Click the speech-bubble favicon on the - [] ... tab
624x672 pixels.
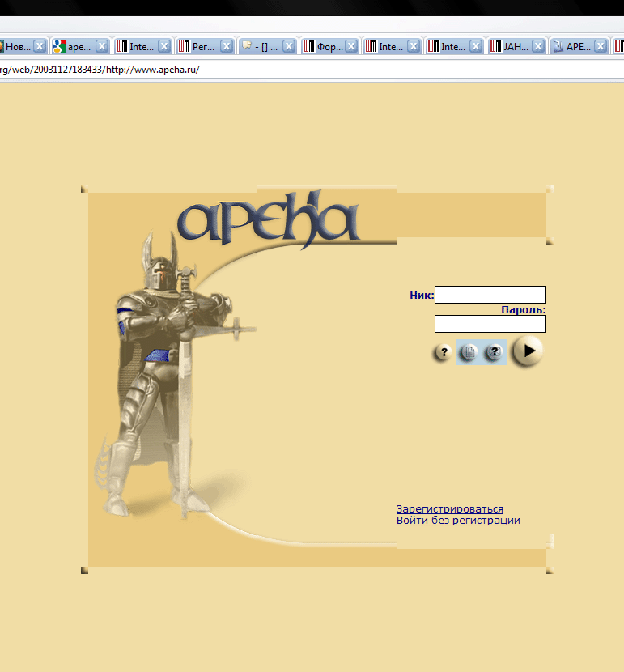click(246, 45)
